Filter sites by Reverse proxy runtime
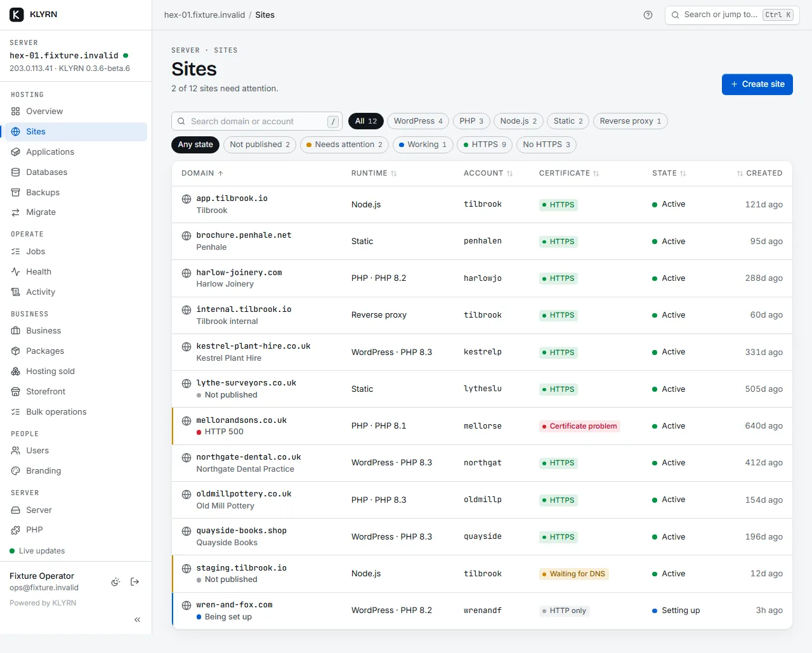 point(630,121)
